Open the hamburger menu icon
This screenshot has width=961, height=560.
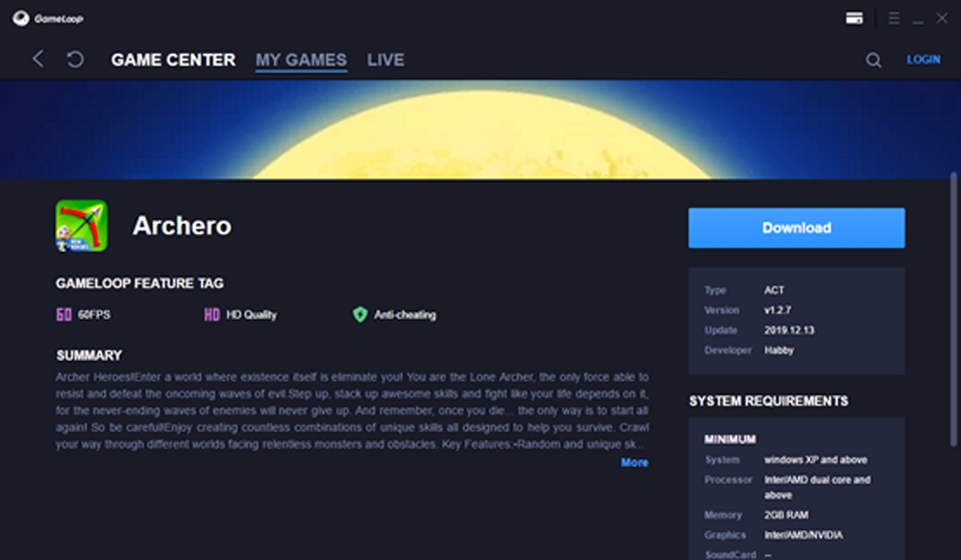point(894,18)
